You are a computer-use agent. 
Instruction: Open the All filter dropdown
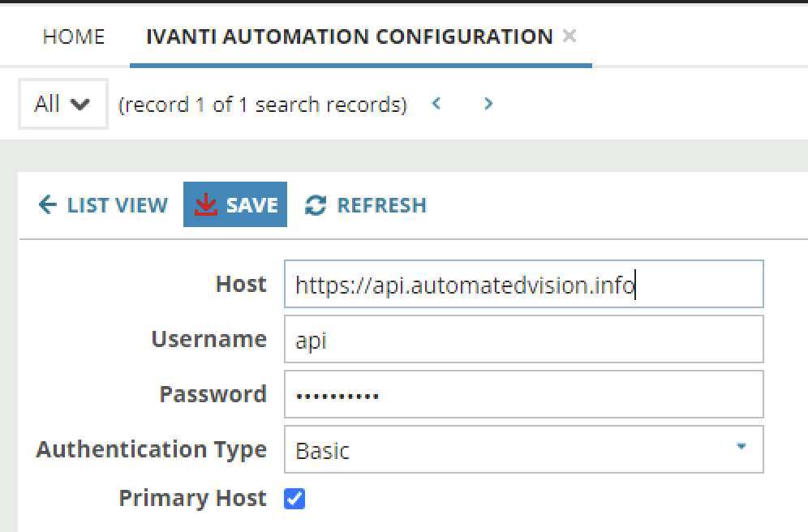62,104
